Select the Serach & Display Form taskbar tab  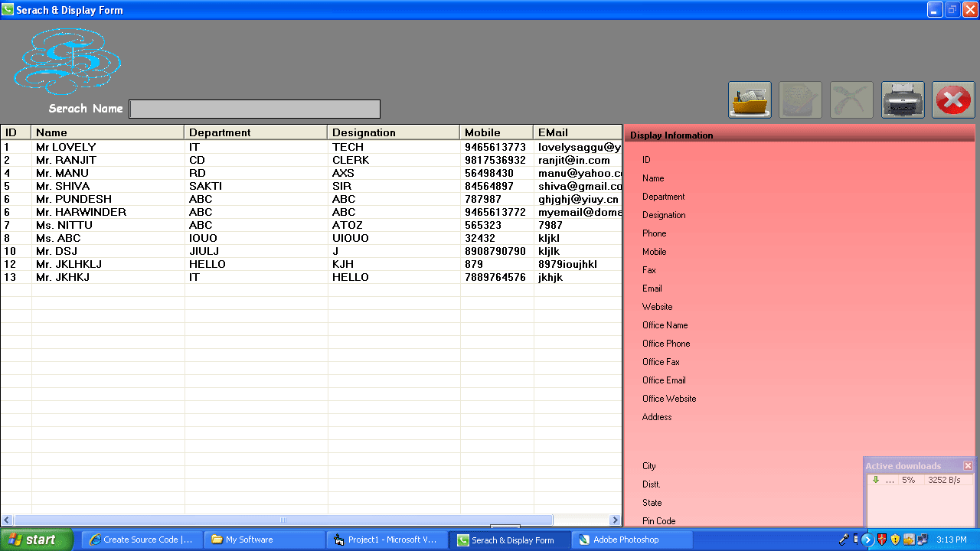(509, 540)
